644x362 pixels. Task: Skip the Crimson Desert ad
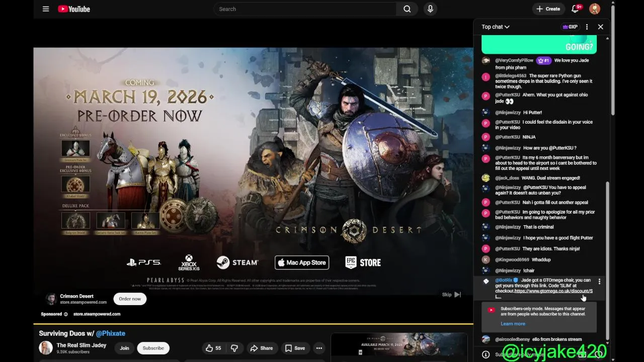(x=452, y=295)
